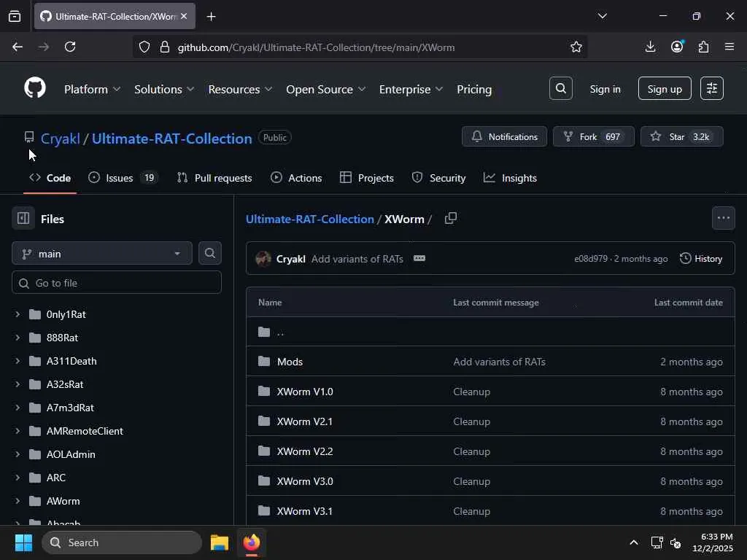The image size is (747, 560).
Task: Collapse the Files side panel
Action: click(x=23, y=218)
